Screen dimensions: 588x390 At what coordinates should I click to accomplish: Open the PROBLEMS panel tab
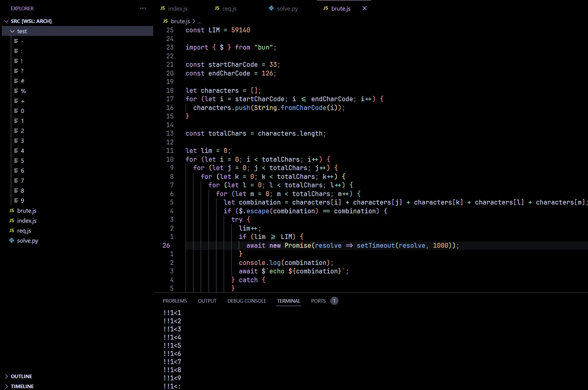(175, 301)
